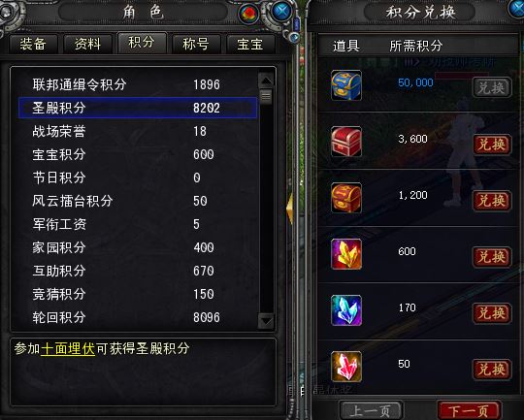Go to next page with 下一页
524x420 pixels.
pyautogui.click(x=469, y=410)
